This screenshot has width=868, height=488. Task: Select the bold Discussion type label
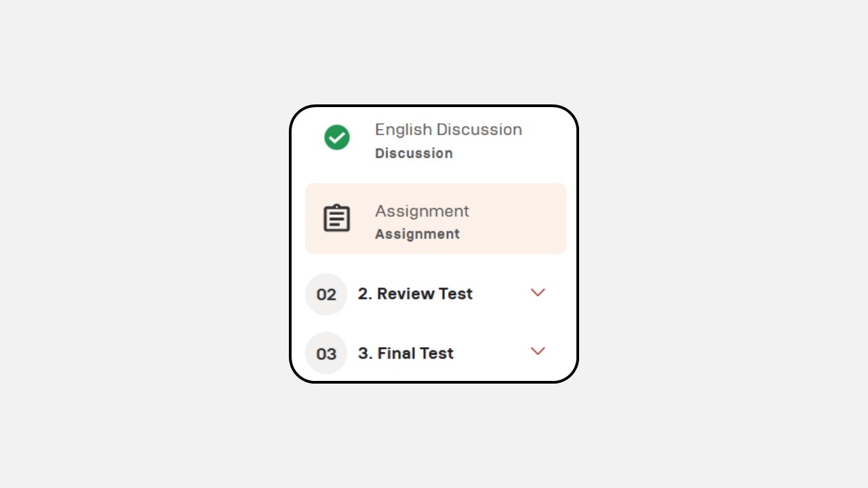pyautogui.click(x=414, y=153)
